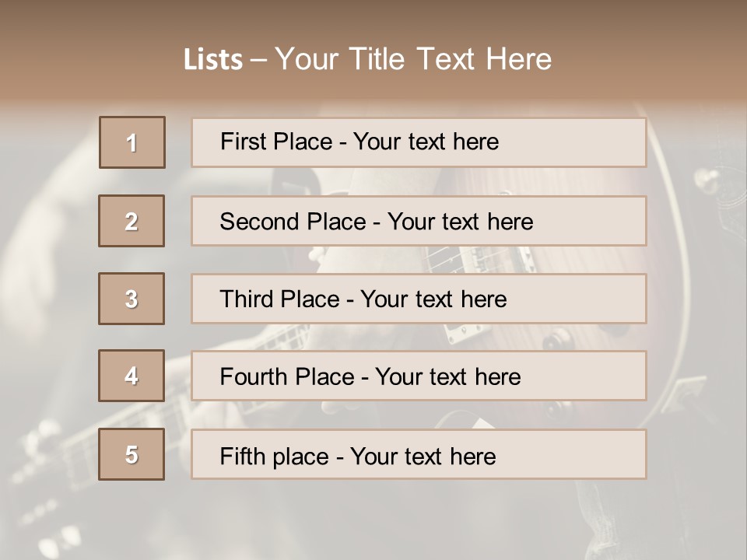Screen dimensions: 747x560
Task: Click the guitar tuning peg in background photo
Action: (x=707, y=180)
